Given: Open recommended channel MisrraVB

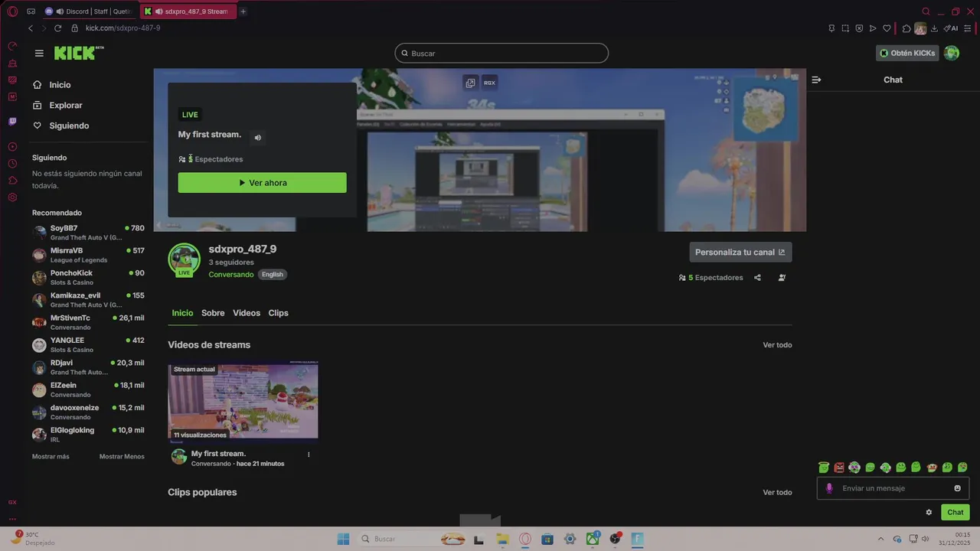Looking at the screenshot, I should tap(88, 255).
